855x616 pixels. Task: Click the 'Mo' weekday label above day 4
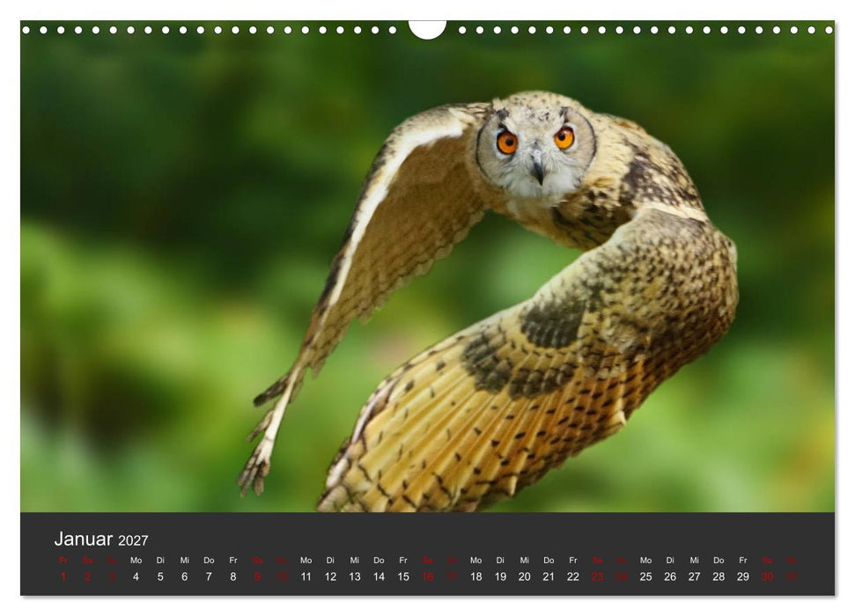[x=136, y=561]
